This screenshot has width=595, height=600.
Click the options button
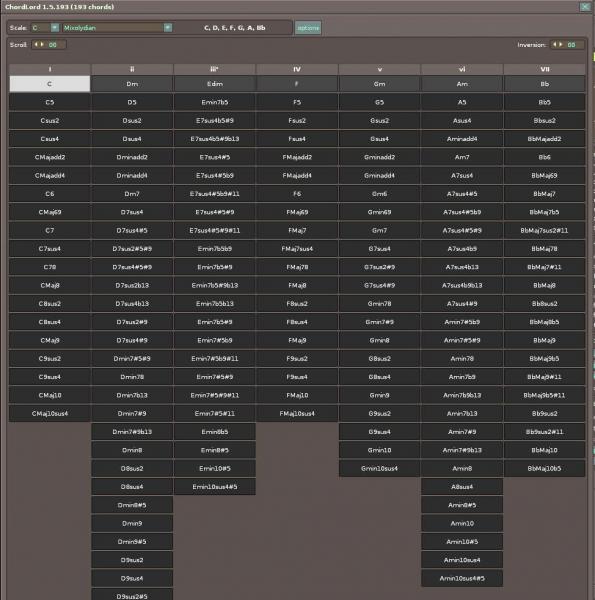308,28
